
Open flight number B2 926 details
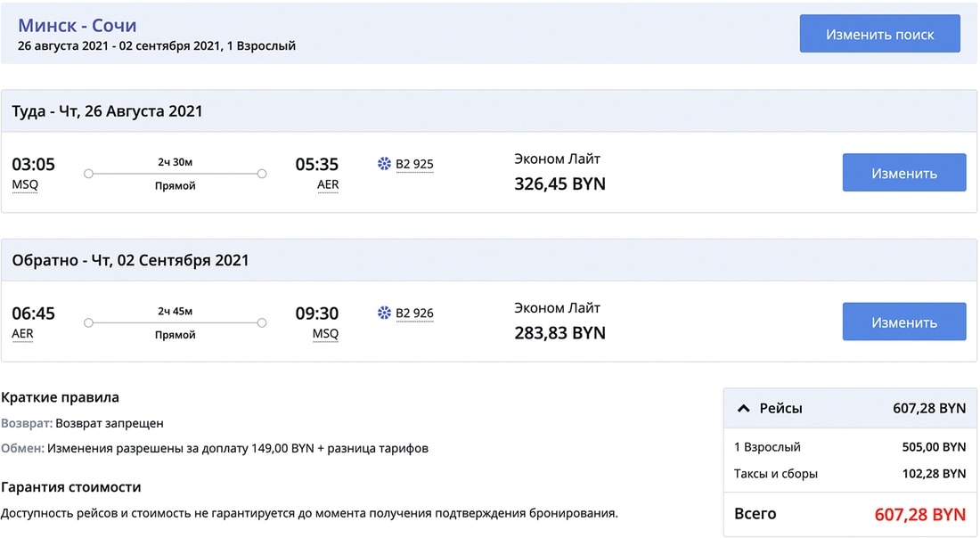[x=414, y=313]
